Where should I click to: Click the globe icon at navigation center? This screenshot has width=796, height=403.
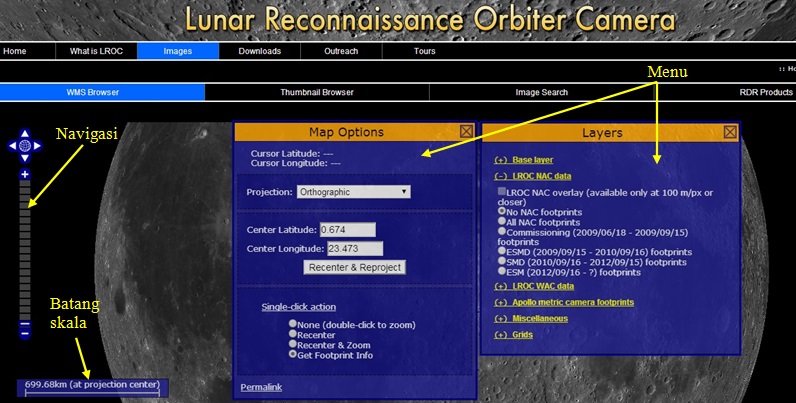(26, 146)
